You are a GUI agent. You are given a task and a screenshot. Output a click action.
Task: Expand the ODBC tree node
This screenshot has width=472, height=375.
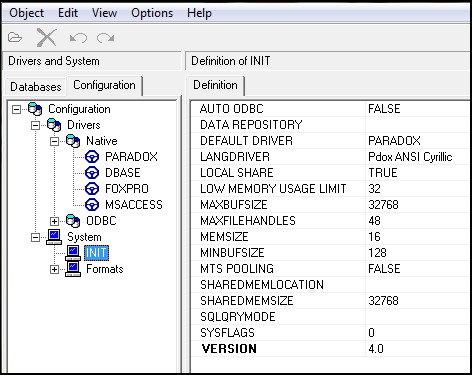[54, 221]
